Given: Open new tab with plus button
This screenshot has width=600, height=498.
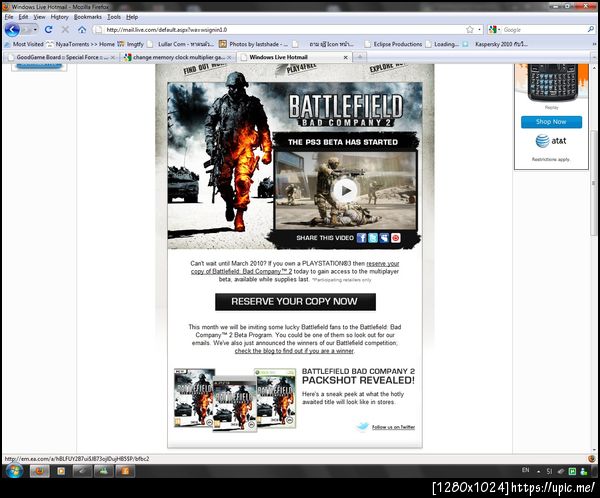Looking at the screenshot, I should [x=360, y=57].
